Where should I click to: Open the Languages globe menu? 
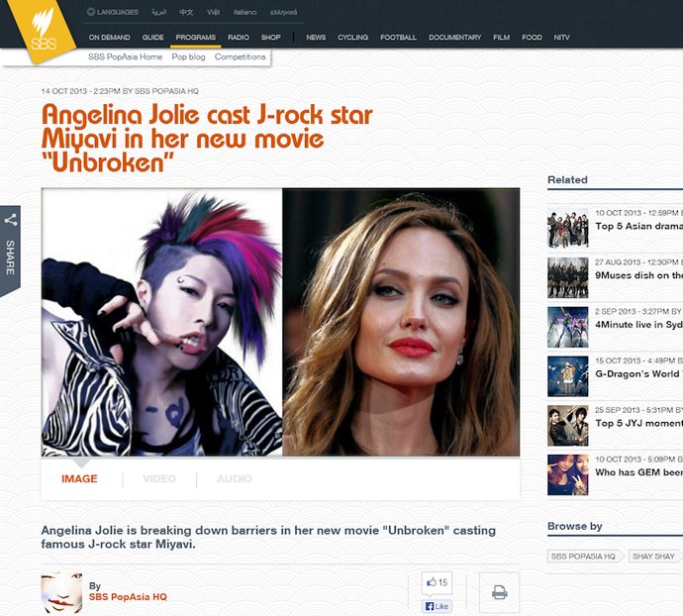(x=113, y=12)
